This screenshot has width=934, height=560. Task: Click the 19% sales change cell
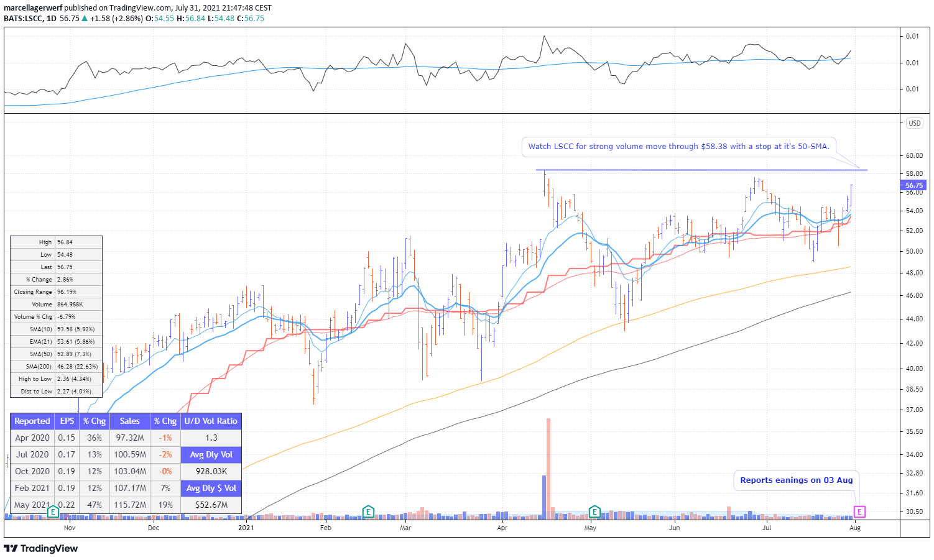165,505
